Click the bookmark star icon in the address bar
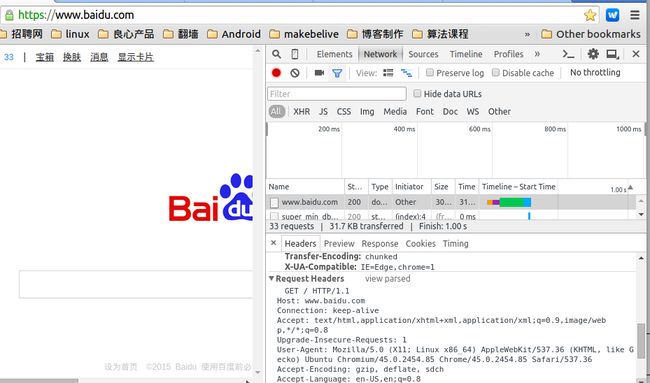 589,15
